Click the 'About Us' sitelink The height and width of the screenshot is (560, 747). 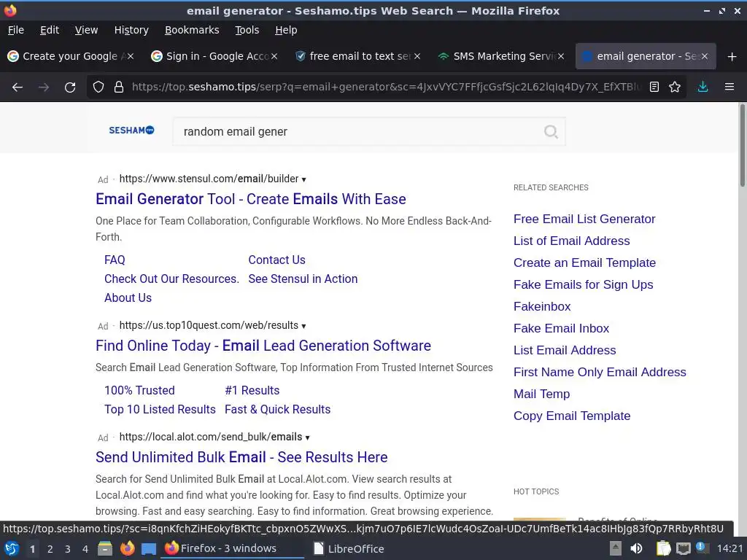point(128,298)
